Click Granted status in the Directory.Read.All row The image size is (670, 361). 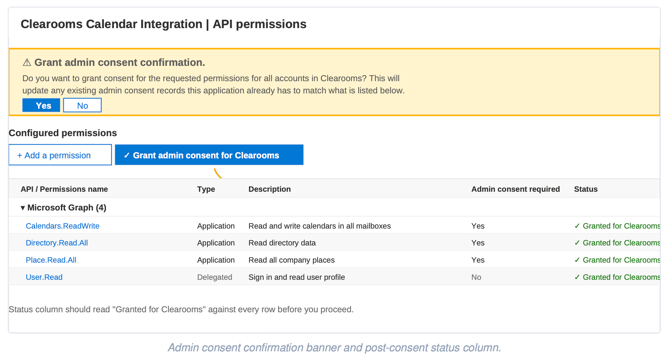tap(617, 243)
